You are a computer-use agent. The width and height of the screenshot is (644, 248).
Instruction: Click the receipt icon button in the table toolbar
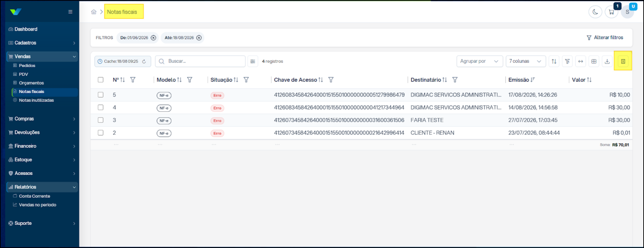(623, 61)
